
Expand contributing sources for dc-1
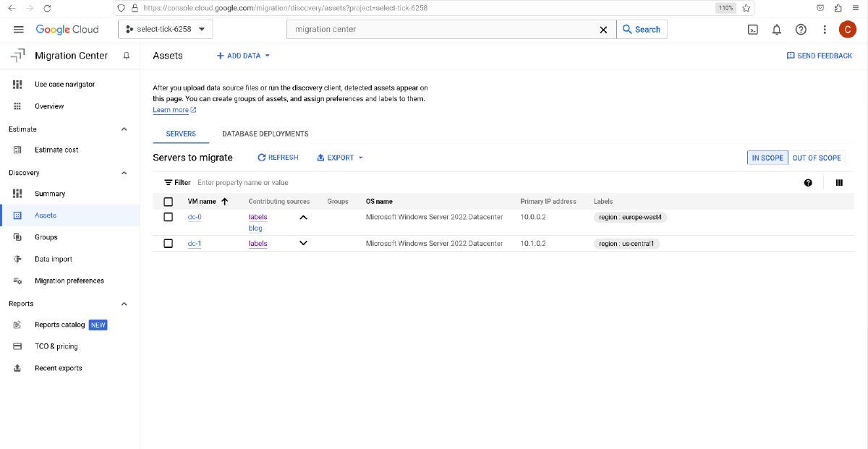click(303, 243)
